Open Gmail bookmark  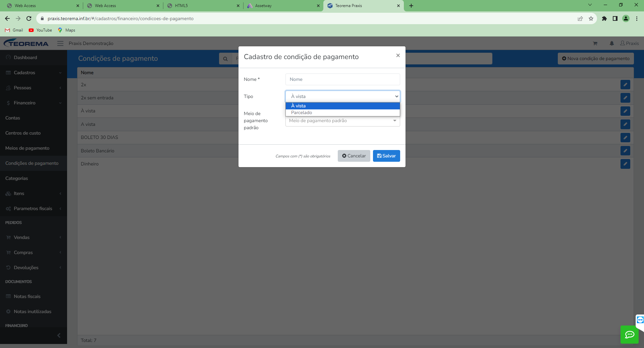pos(14,30)
